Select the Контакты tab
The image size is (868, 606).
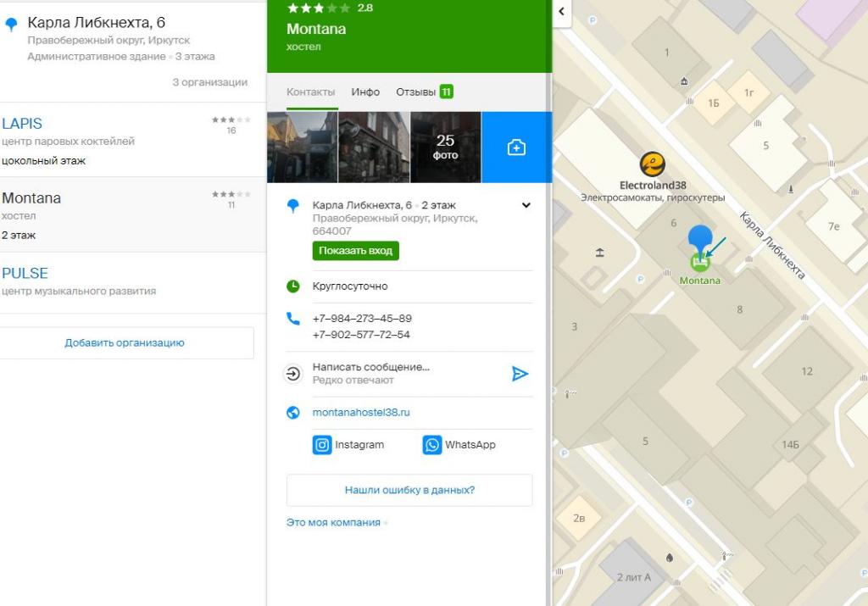[x=310, y=92]
